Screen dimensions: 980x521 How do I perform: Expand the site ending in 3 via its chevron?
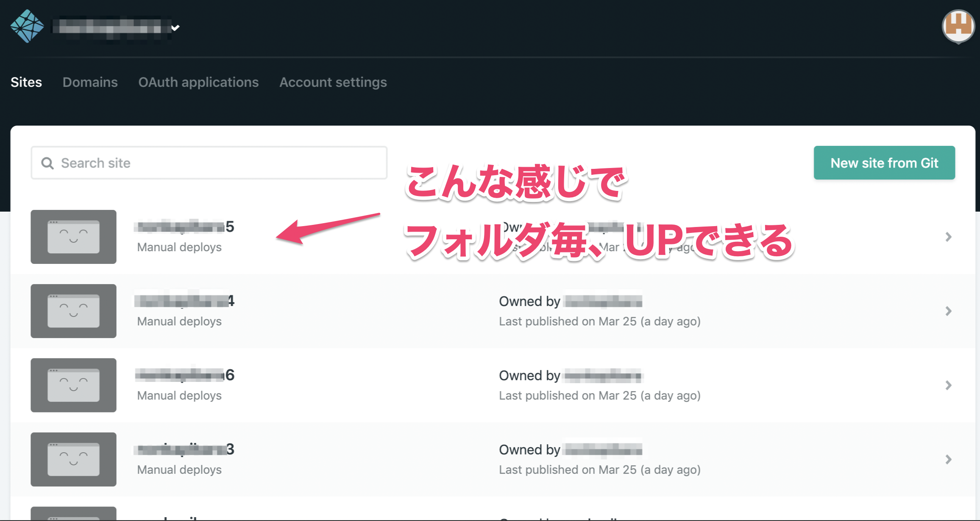coord(948,459)
